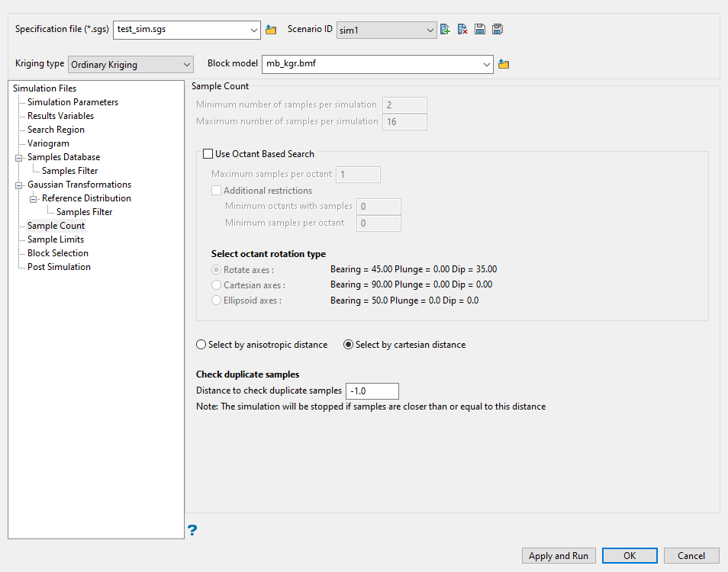Viewport: 728px width, 572px height.
Task: Expand the Block model dropdown list
Action: (487, 64)
